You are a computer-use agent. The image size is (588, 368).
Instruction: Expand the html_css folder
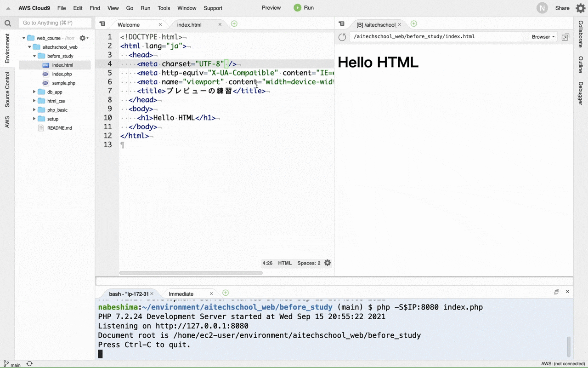pos(34,101)
